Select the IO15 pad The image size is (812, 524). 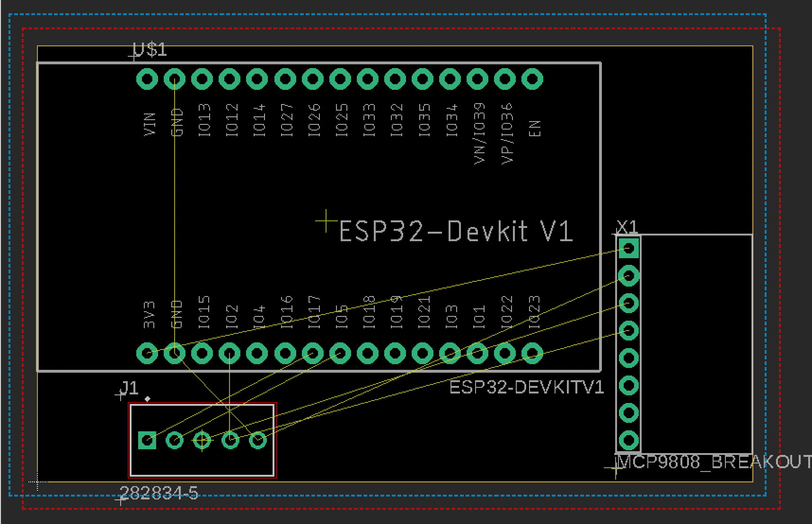(202, 353)
